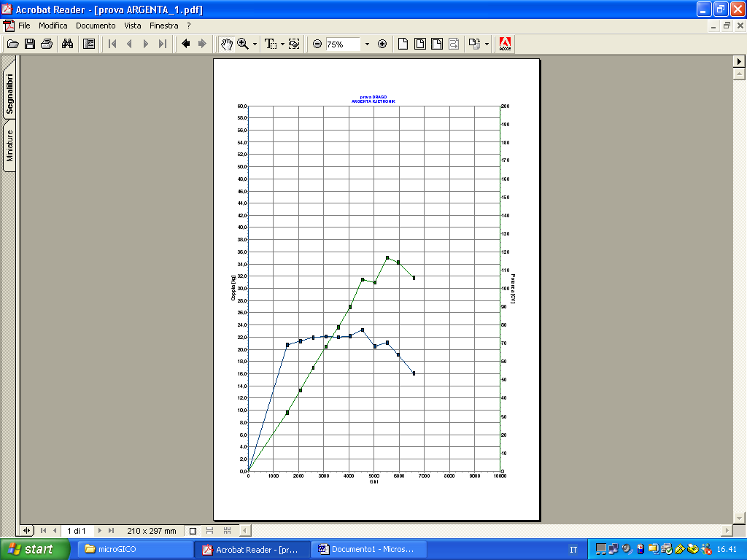
Task: Save a copy with the floppy disk icon
Action: [30, 44]
